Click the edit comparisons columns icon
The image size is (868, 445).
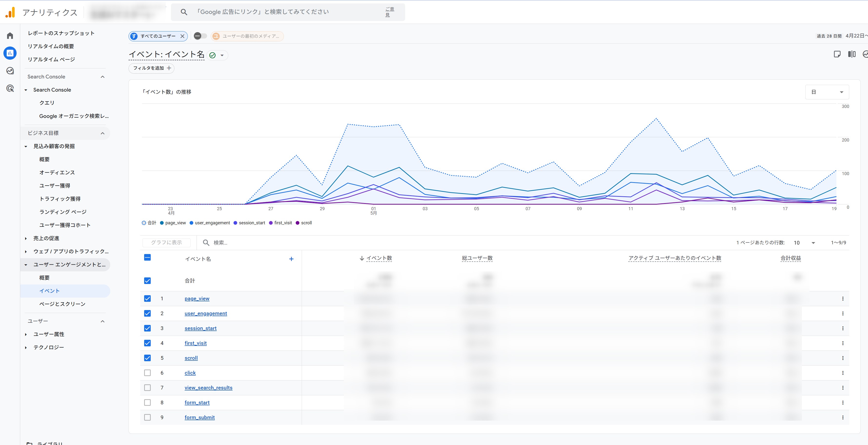click(851, 54)
